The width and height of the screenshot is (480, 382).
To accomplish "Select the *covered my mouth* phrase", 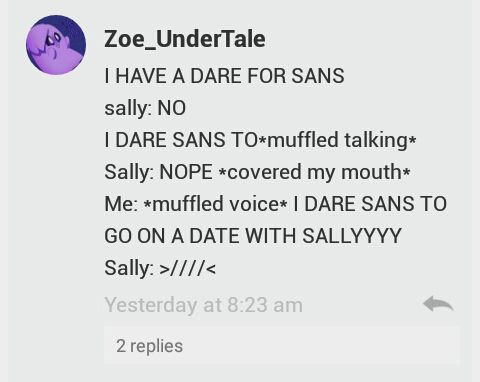I will (314, 173).
